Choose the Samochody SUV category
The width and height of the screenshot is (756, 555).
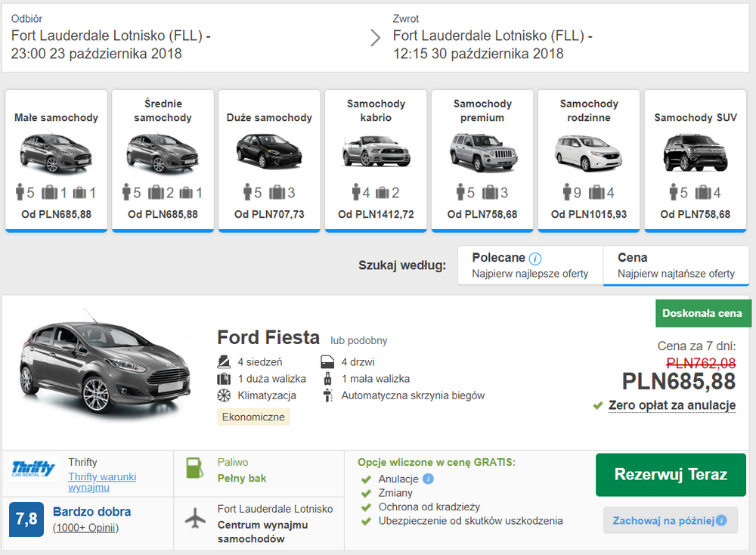pos(695,160)
